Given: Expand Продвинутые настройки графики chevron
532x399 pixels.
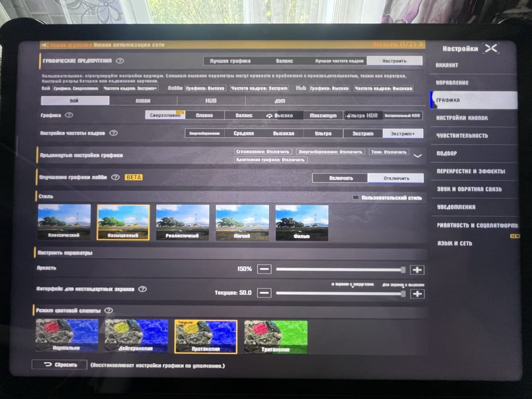Looking at the screenshot, I should click(417, 156).
